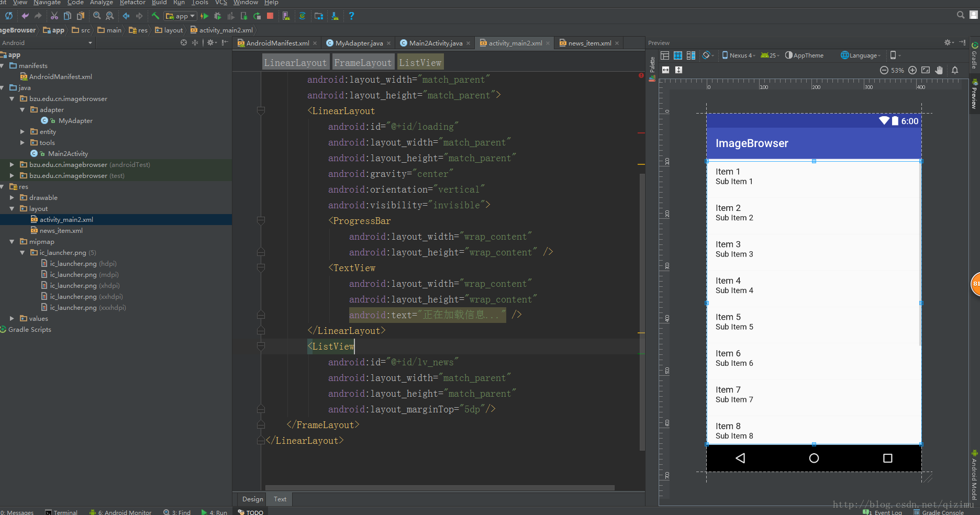This screenshot has width=980, height=515.
Task: Click the editor horizontal scrollbar
Action: click(440, 488)
